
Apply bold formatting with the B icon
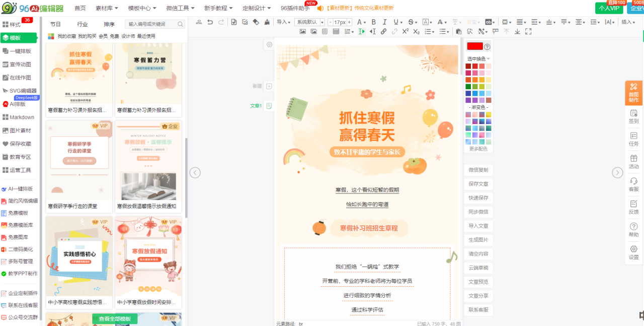tap(373, 22)
